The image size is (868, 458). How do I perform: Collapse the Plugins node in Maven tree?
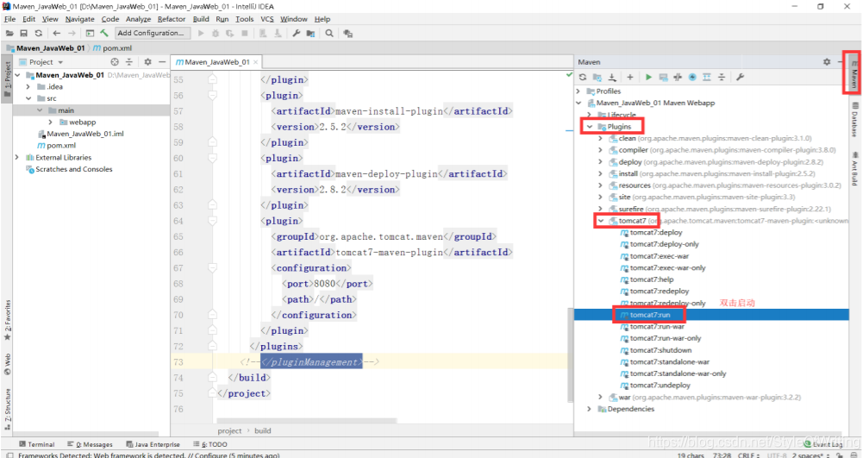[590, 127]
